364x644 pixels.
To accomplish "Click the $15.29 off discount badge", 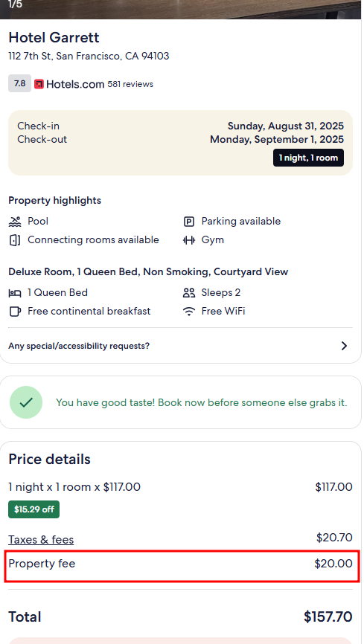I will (33, 509).
